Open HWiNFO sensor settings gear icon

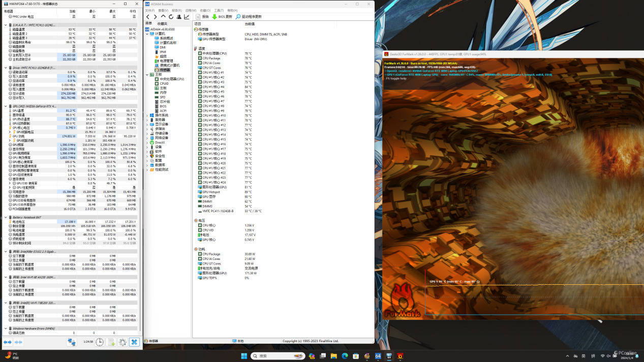point(122,342)
